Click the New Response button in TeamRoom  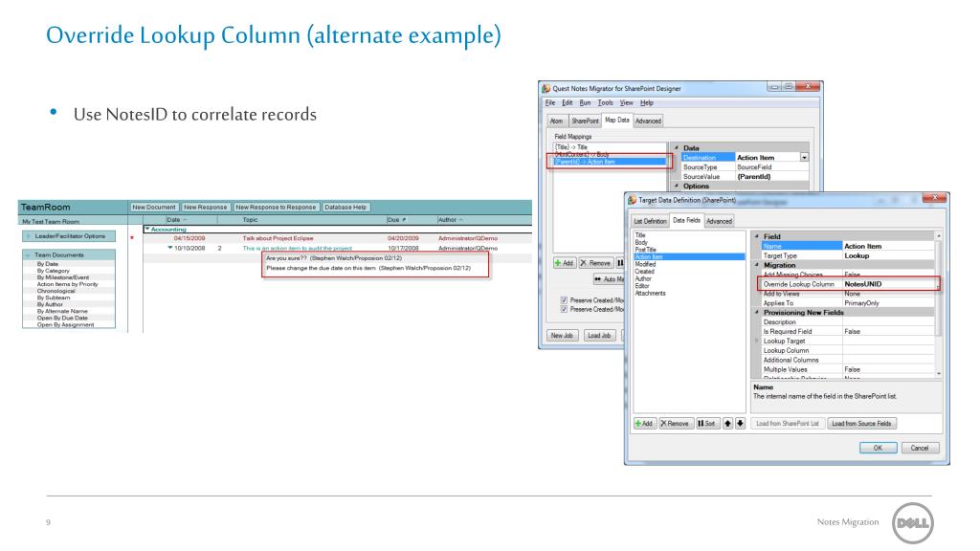click(x=205, y=207)
